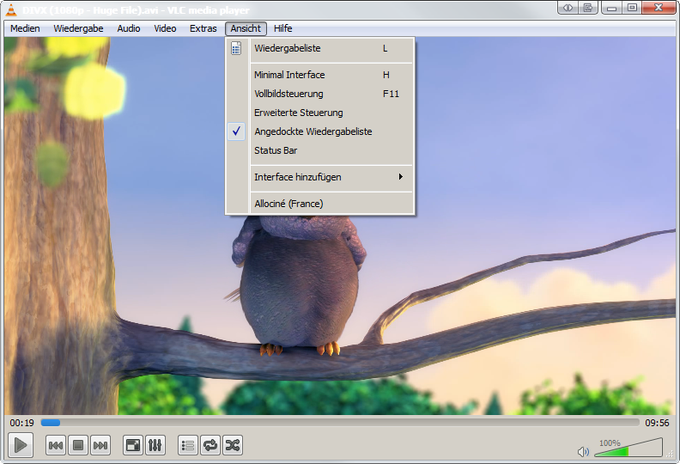Toggle fullscreen video icon
This screenshot has width=680, height=464.
(133, 445)
